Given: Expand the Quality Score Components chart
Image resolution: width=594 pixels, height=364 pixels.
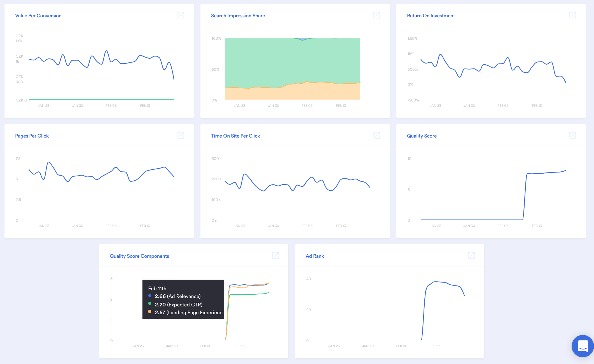Looking at the screenshot, I should coord(275,256).
